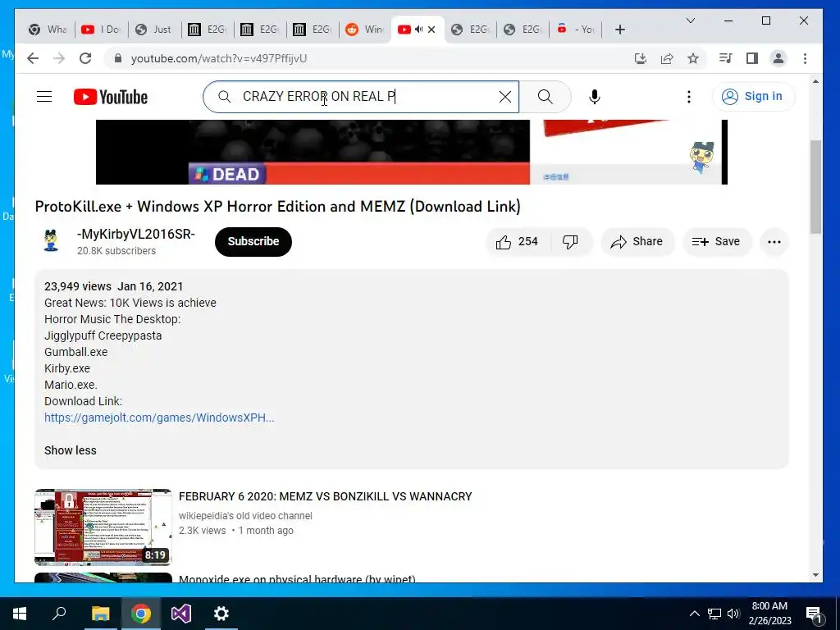This screenshot has width=840, height=630.
Task: Open notification center icon
Action: [814, 614]
